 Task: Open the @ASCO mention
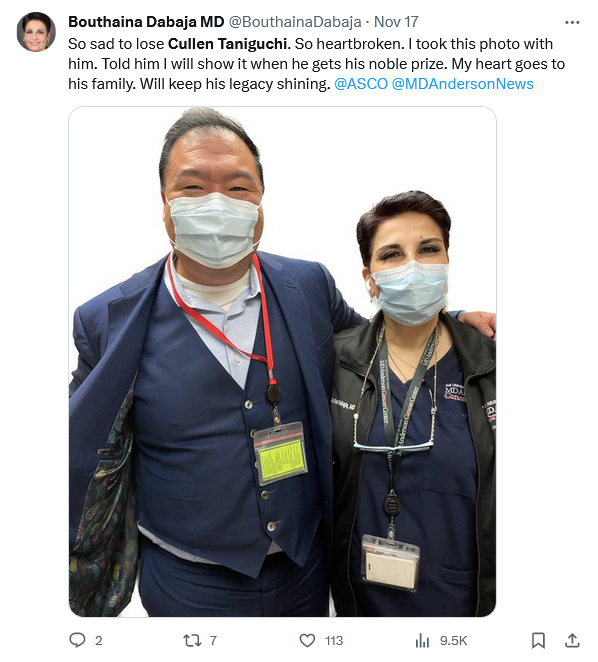(x=361, y=84)
